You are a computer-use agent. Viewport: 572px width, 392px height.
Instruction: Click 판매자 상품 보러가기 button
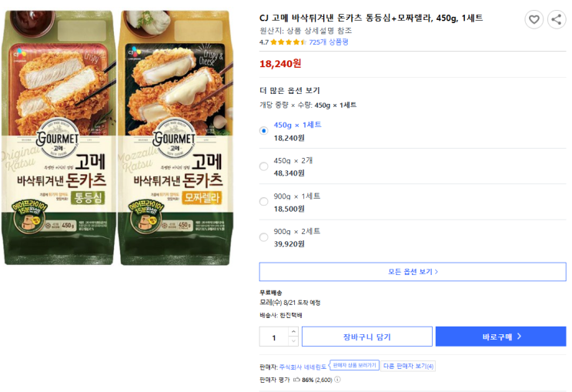pyautogui.click(x=354, y=366)
